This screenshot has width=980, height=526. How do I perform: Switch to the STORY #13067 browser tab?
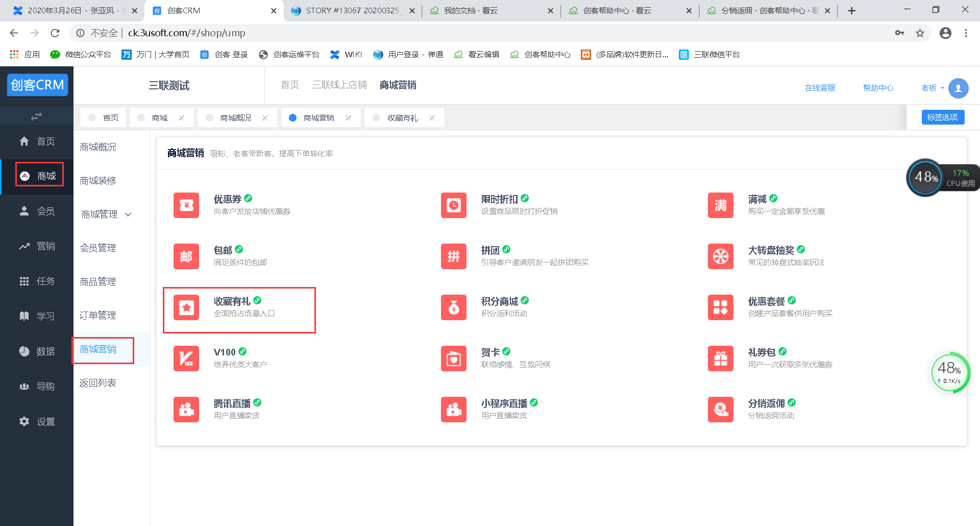tap(353, 11)
